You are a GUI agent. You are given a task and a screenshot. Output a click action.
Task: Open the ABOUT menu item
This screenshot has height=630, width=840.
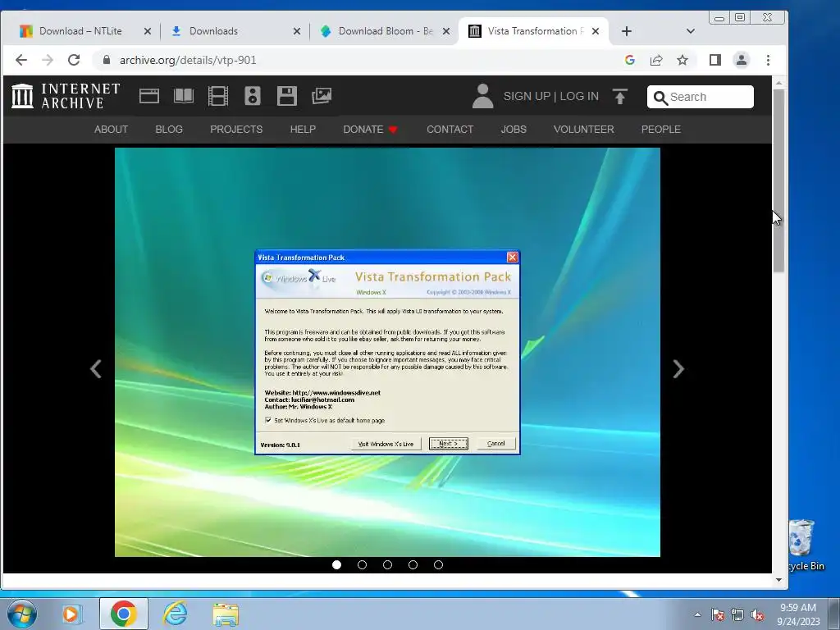111,129
